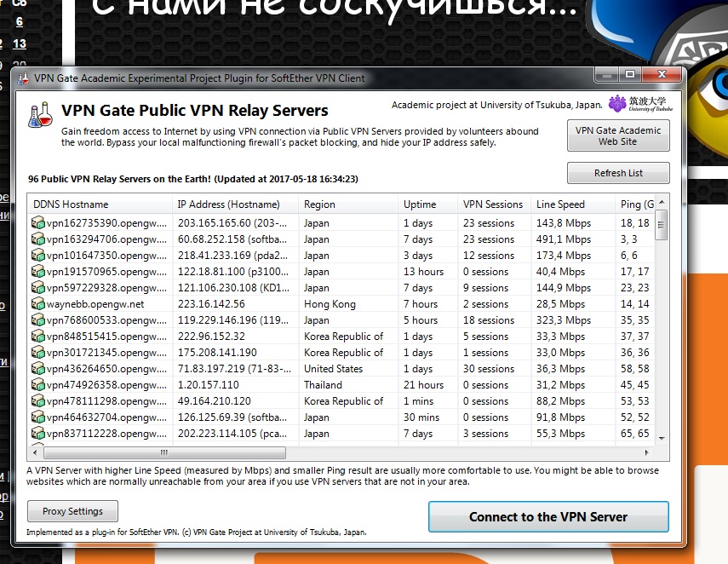
Task: Click the large flask logo beside heading
Action: [x=40, y=115]
